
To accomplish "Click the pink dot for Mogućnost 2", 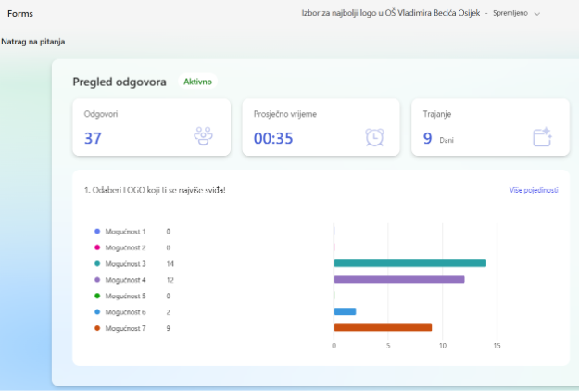I will coord(96,247).
